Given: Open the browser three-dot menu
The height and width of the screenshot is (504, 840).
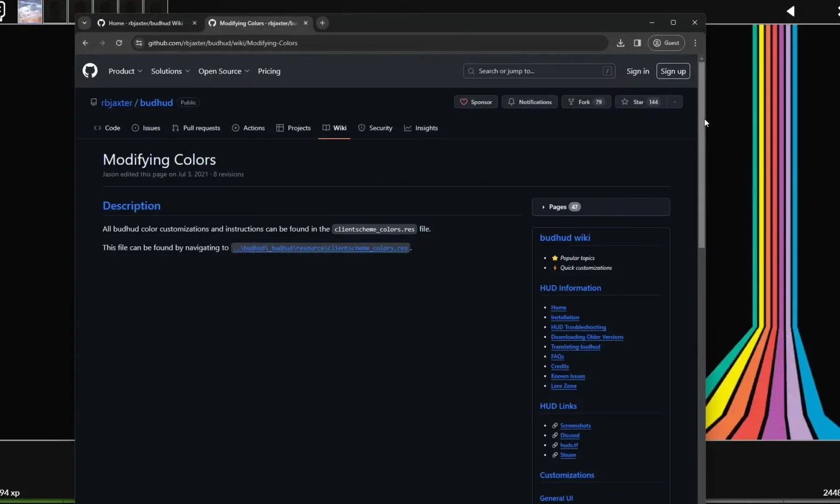Looking at the screenshot, I should click(695, 43).
